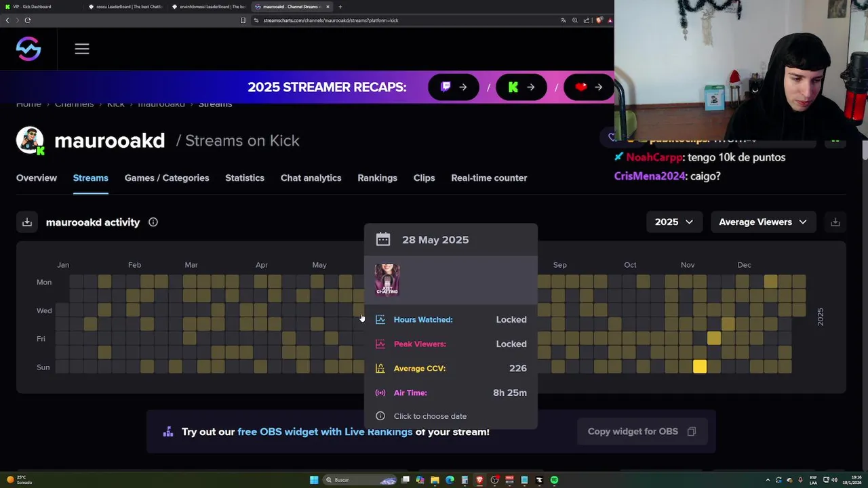
Task: Open the hamburger navigation menu
Action: (82, 49)
